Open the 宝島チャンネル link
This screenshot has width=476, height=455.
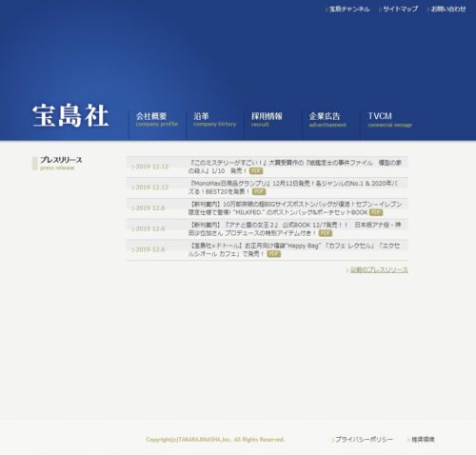point(349,10)
